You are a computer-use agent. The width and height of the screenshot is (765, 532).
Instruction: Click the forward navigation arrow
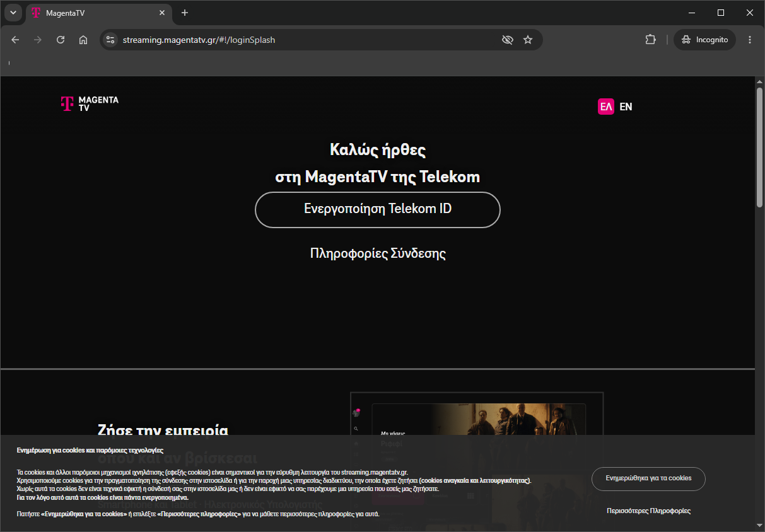pyautogui.click(x=38, y=40)
